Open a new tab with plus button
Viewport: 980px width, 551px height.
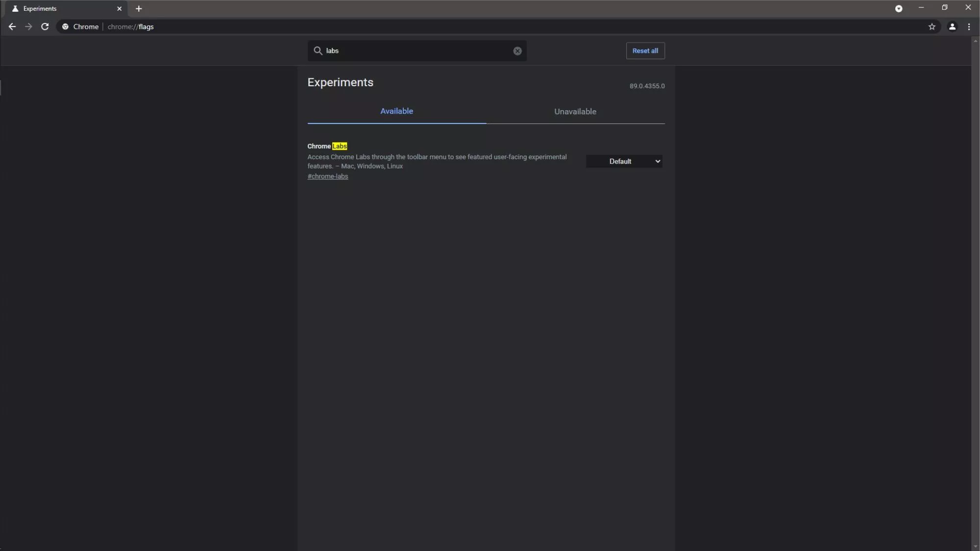(139, 9)
